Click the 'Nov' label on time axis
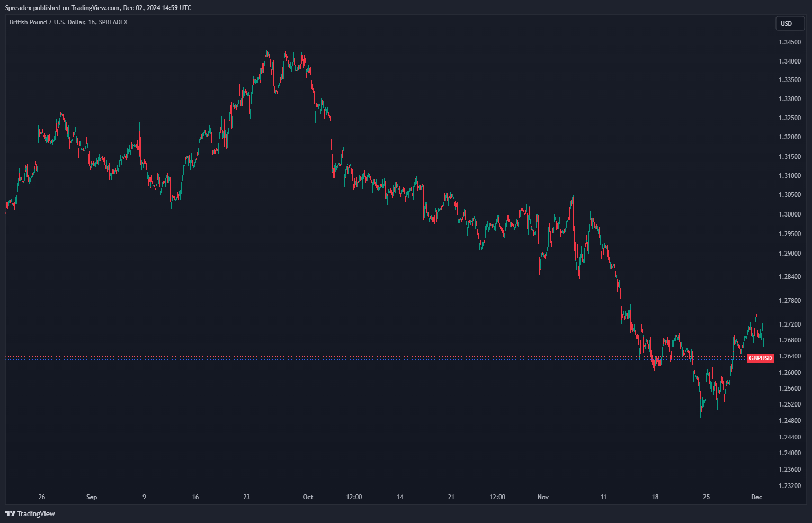 (543, 497)
